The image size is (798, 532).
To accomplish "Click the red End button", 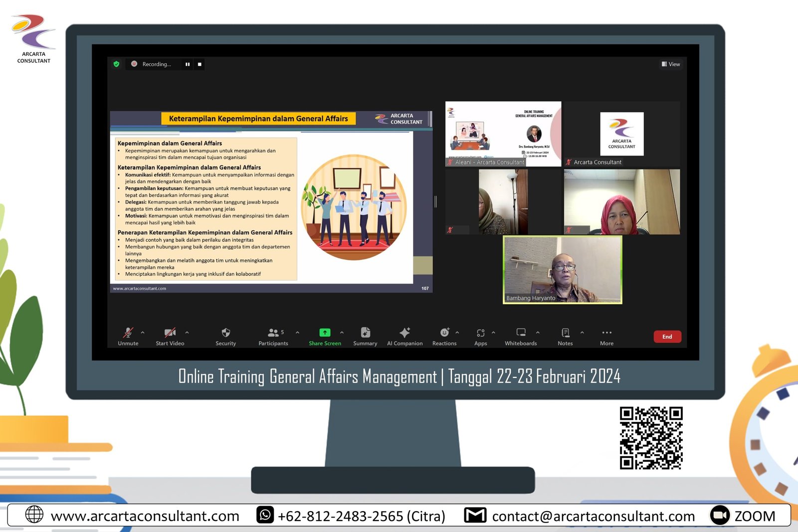I will (x=667, y=337).
